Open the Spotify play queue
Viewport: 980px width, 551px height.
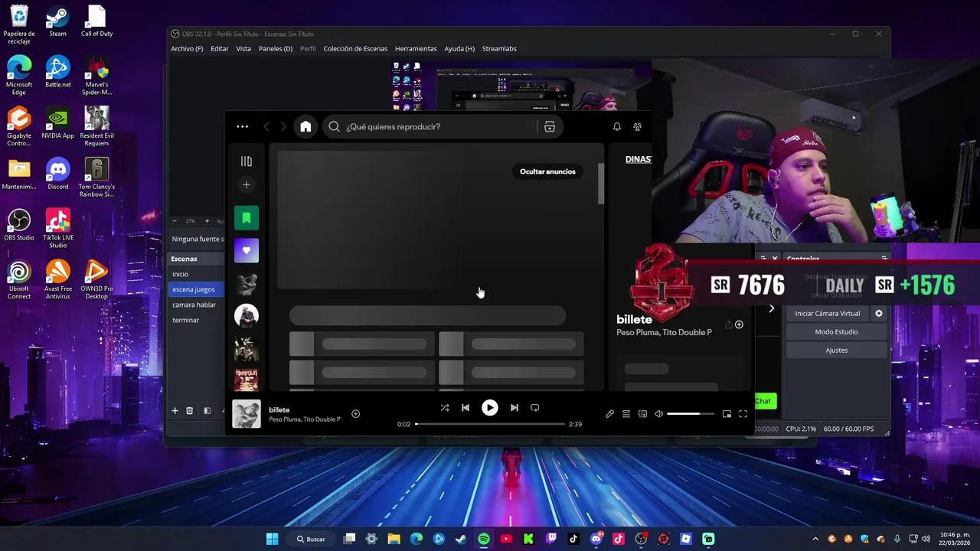point(626,414)
